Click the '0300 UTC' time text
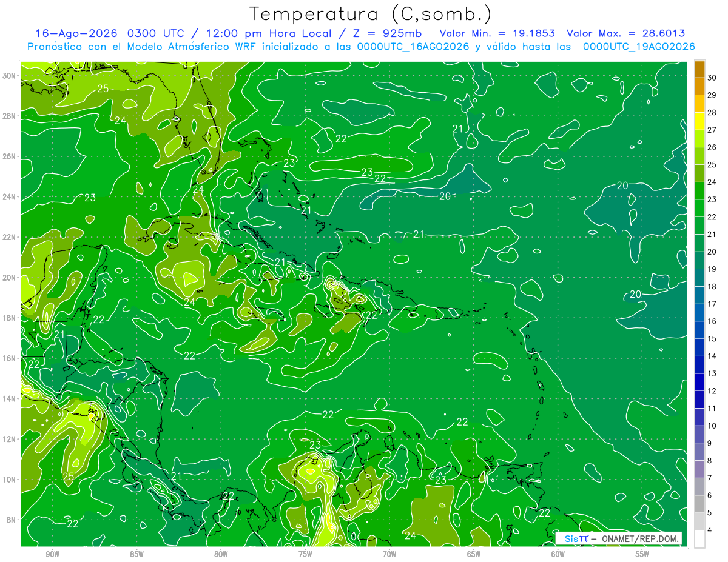 [155, 33]
